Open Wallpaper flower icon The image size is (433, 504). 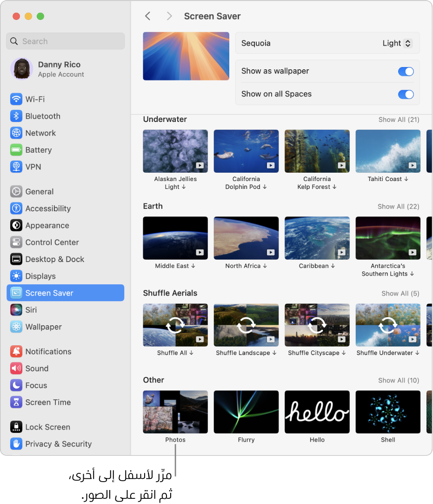(x=16, y=327)
